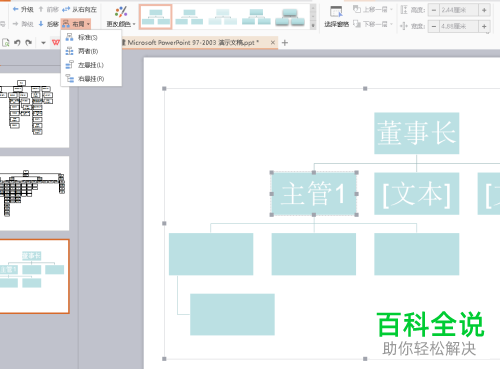Click the 前移 move forward button

coord(48,9)
